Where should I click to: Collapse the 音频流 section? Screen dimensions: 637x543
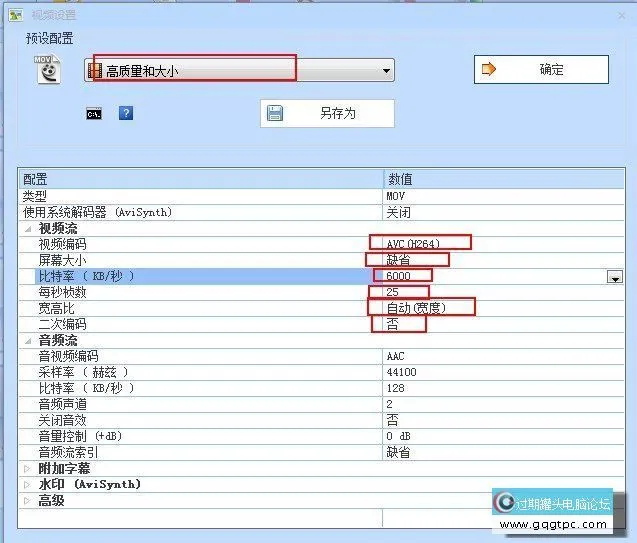pyautogui.click(x=28, y=341)
